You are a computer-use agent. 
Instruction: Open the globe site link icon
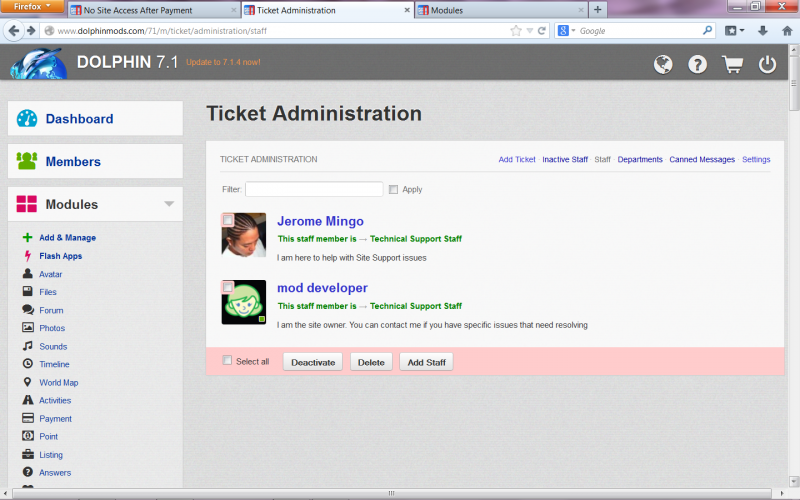pyautogui.click(x=663, y=65)
